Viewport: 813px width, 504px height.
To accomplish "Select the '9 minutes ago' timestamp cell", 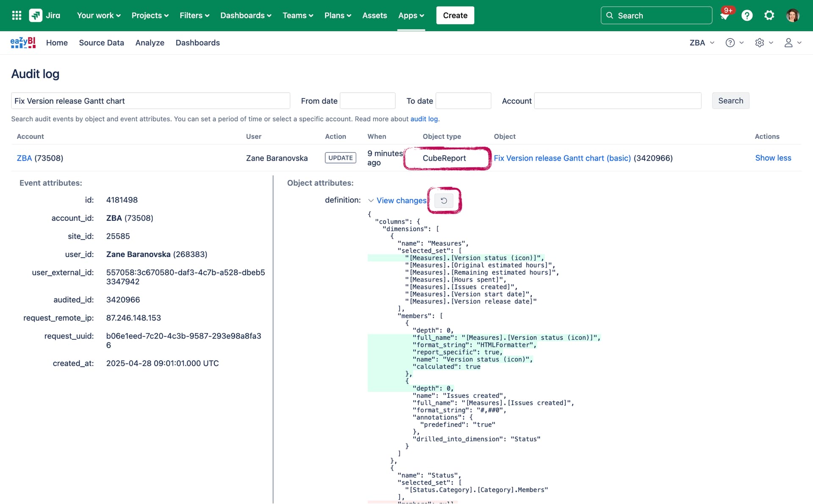I will tap(385, 158).
